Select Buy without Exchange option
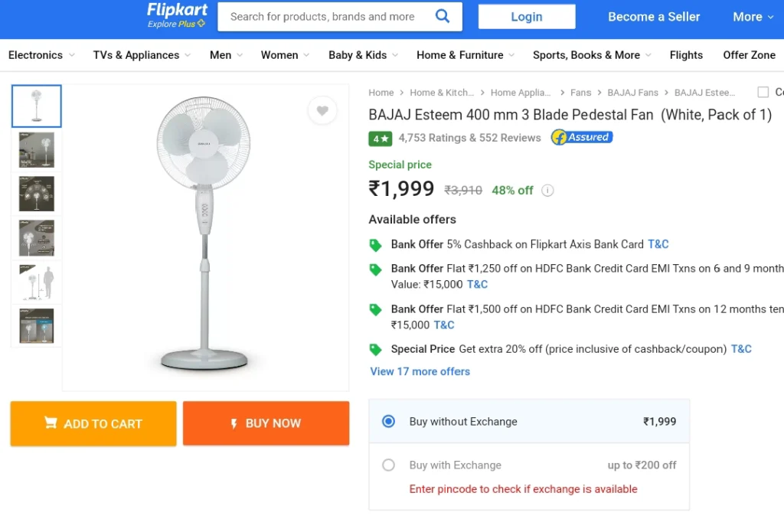Screen dimensions: 784x532 (x=388, y=422)
